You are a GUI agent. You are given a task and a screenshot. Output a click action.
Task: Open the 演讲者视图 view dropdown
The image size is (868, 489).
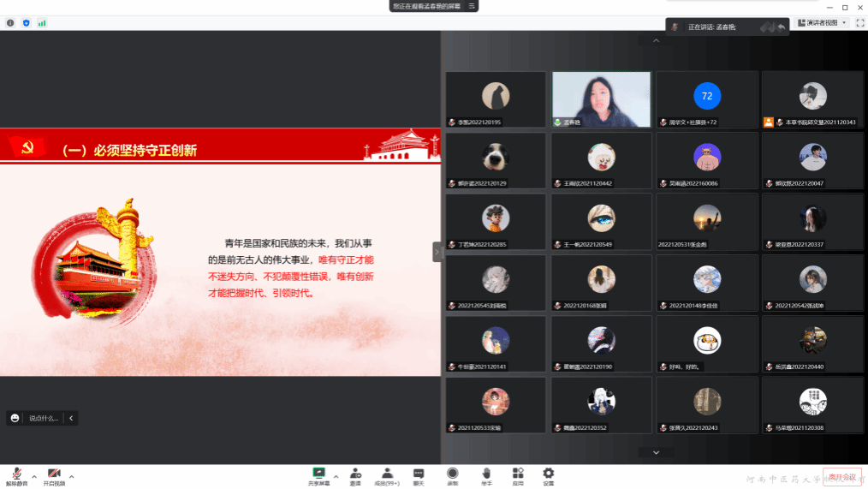(822, 23)
